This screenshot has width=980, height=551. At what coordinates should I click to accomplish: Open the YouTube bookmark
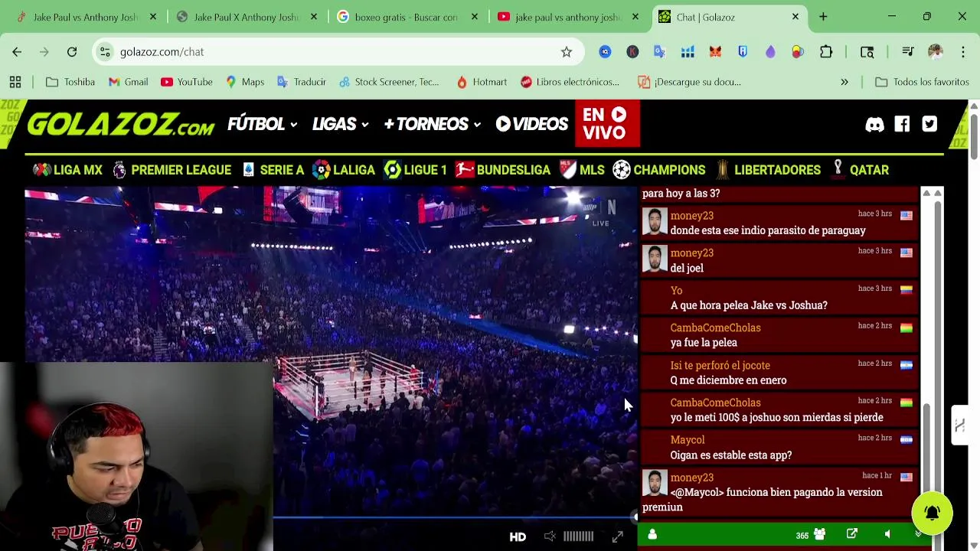[x=186, y=82]
